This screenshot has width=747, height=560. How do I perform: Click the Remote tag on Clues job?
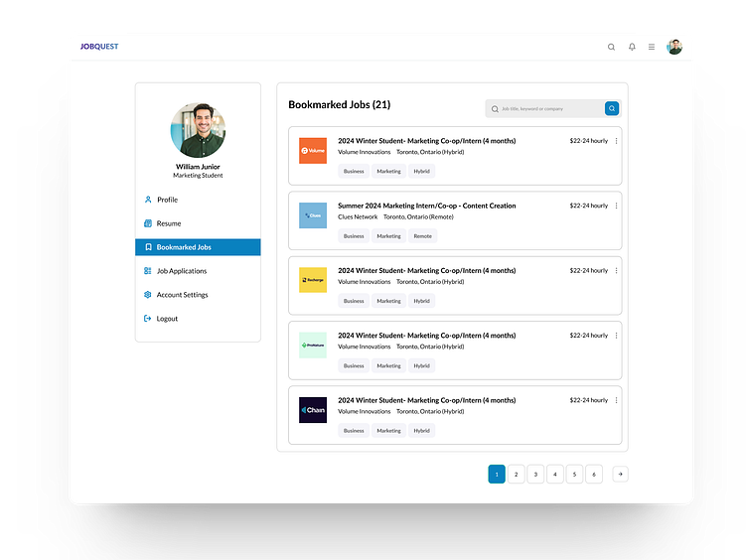422,236
